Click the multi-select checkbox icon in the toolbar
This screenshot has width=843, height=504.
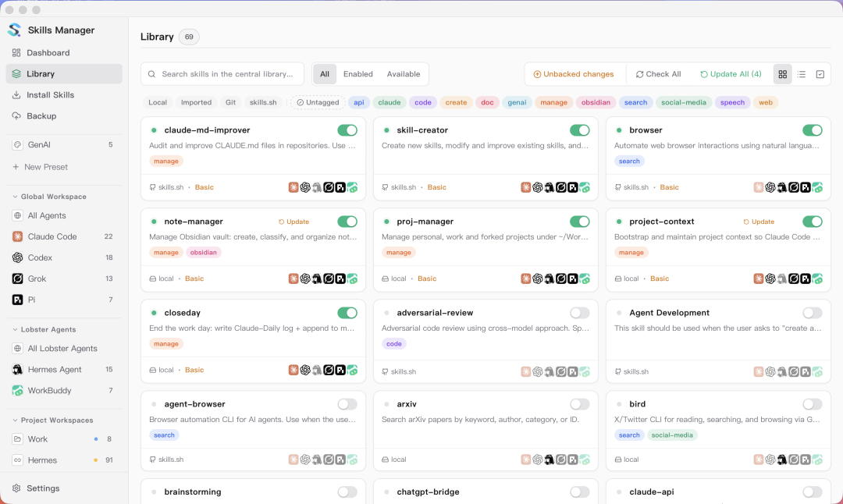820,74
